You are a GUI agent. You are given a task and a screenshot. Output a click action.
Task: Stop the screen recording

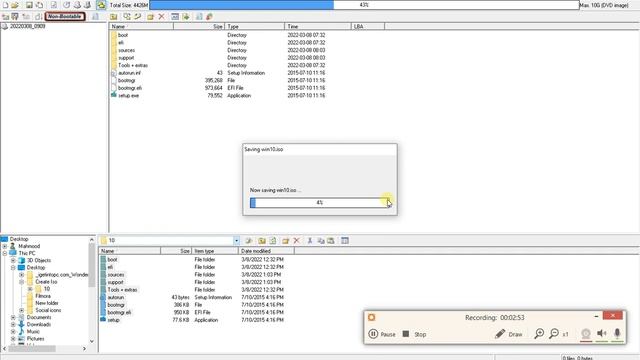414,334
